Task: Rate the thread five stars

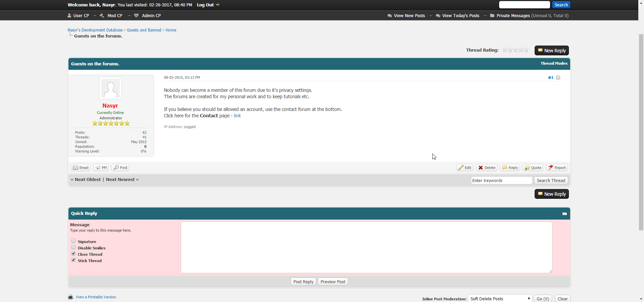Action: (526, 50)
